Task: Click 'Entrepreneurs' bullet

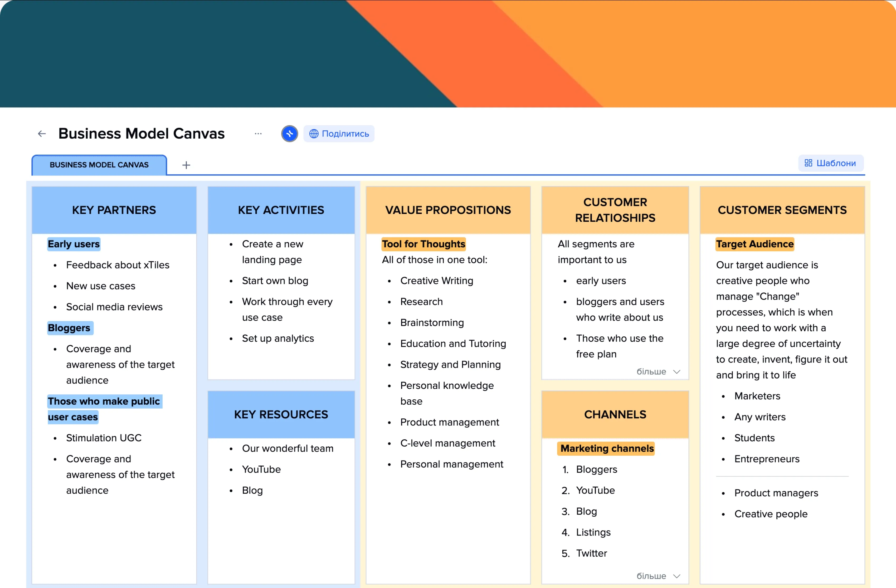Action: [x=767, y=459]
